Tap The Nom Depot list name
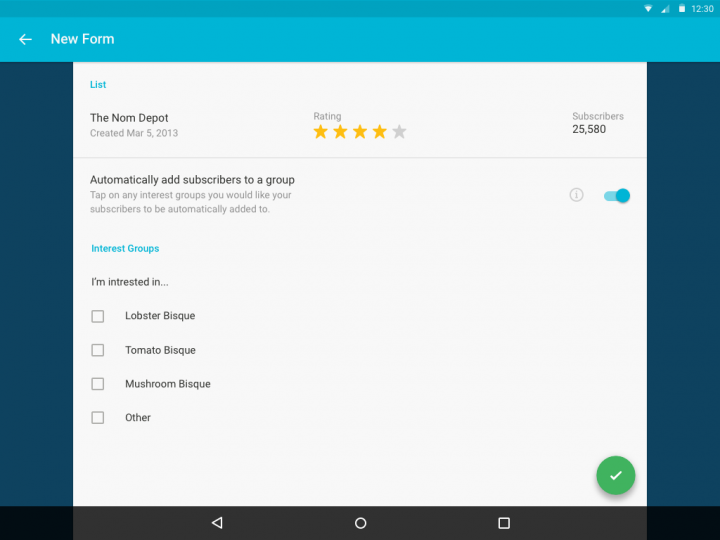Viewport: 720px width, 540px height. point(126,118)
